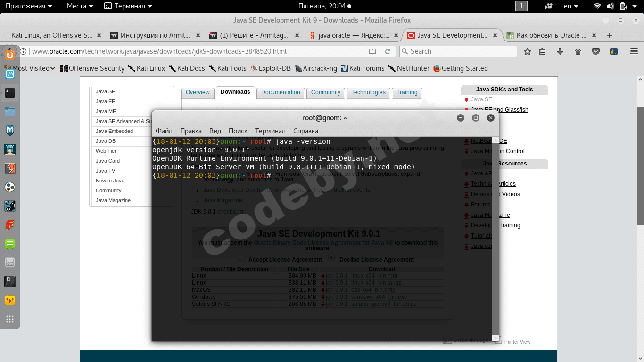This screenshot has width=644, height=362.
Task: Open the Вид menu in terminal
Action: coord(215,131)
